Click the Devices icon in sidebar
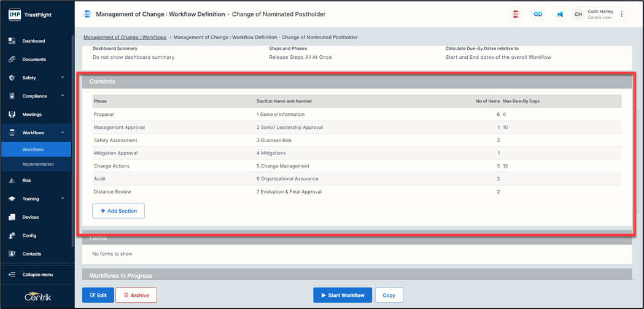 point(12,217)
